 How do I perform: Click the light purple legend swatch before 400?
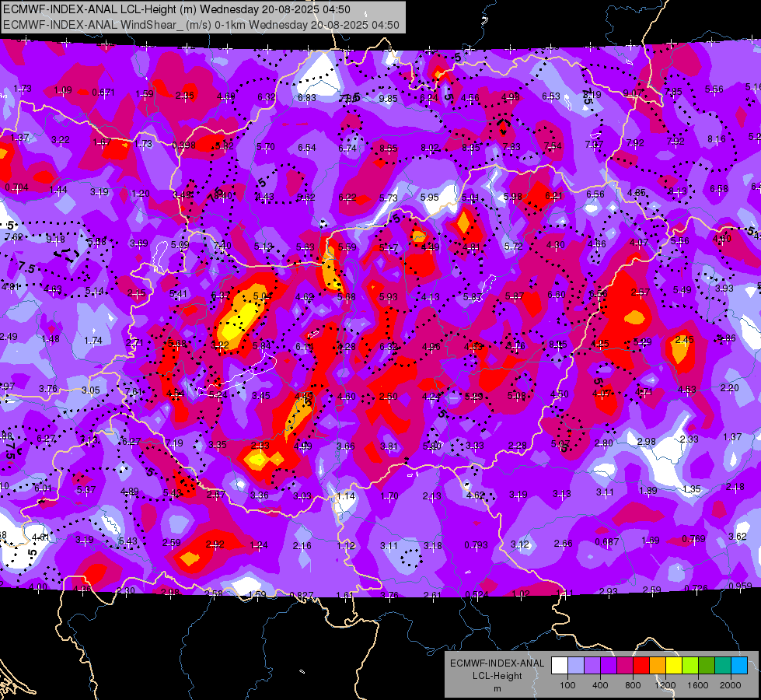pos(592,666)
